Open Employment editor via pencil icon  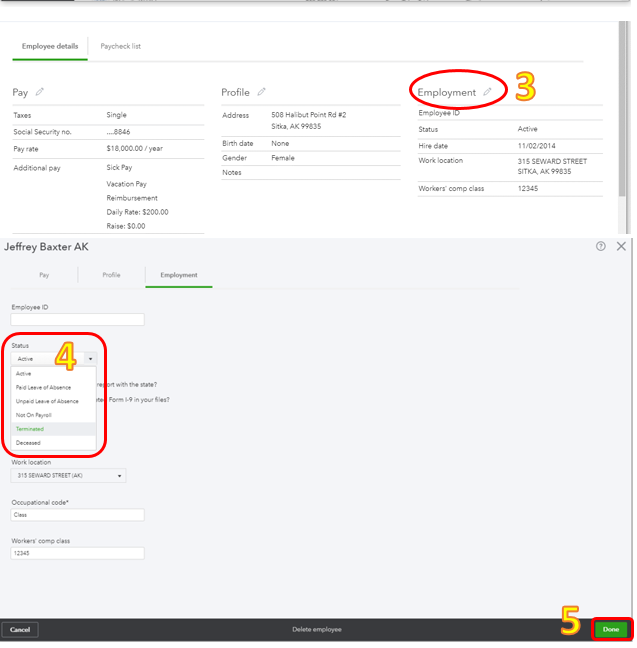(x=488, y=92)
